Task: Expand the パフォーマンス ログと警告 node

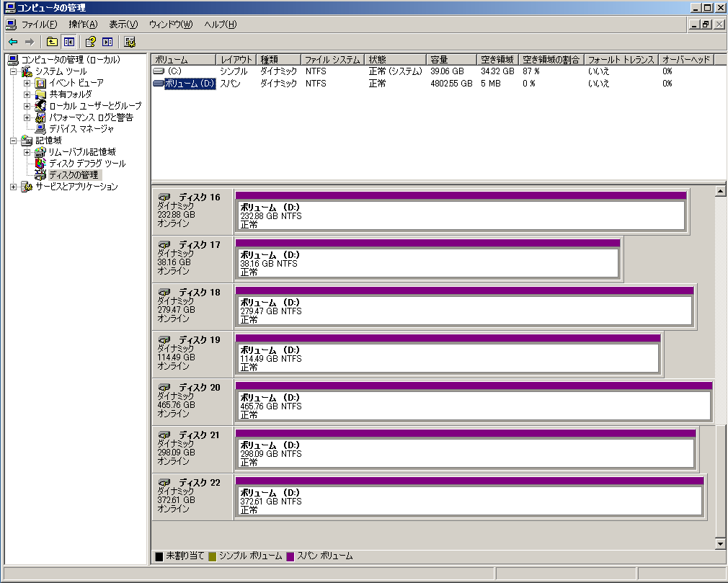Action: [27, 118]
